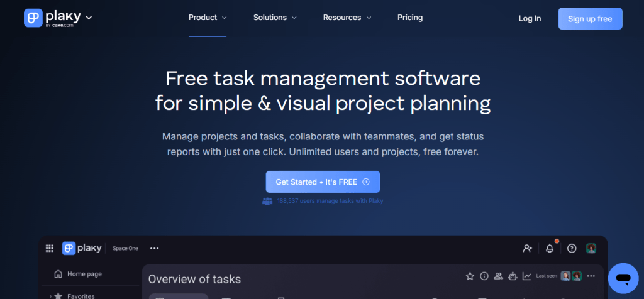
Task: Expand the Plaky product switcher chevron
Action: [89, 18]
